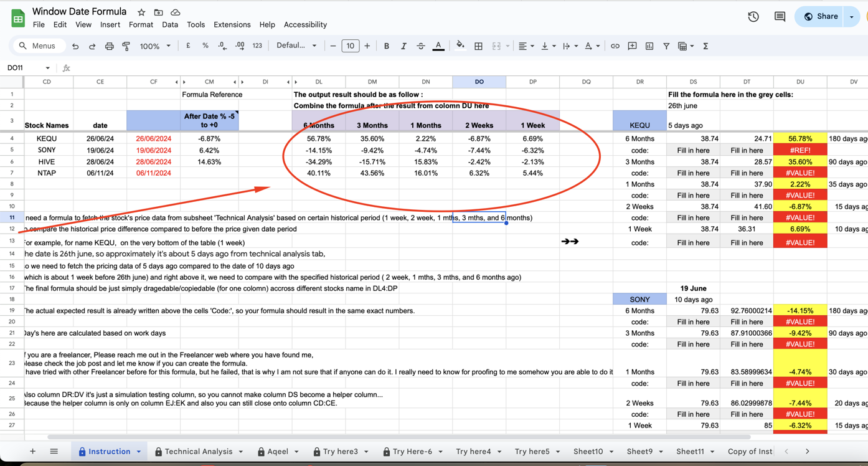
Task: Open the Accessibility menu
Action: (305, 25)
